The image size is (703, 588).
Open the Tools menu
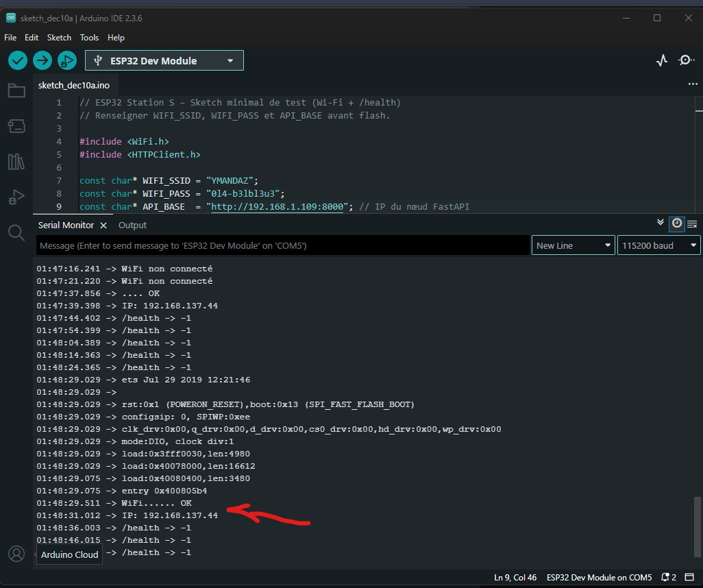tap(89, 38)
